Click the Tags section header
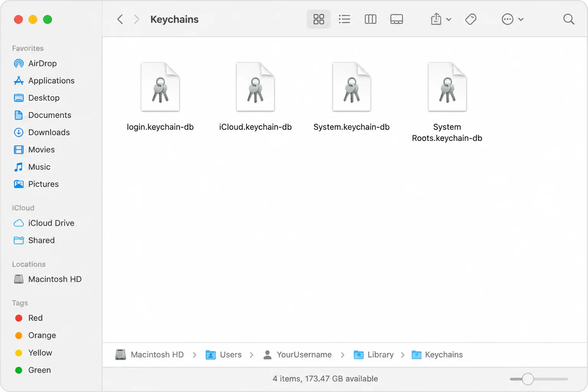The width and height of the screenshot is (588, 392). click(20, 303)
